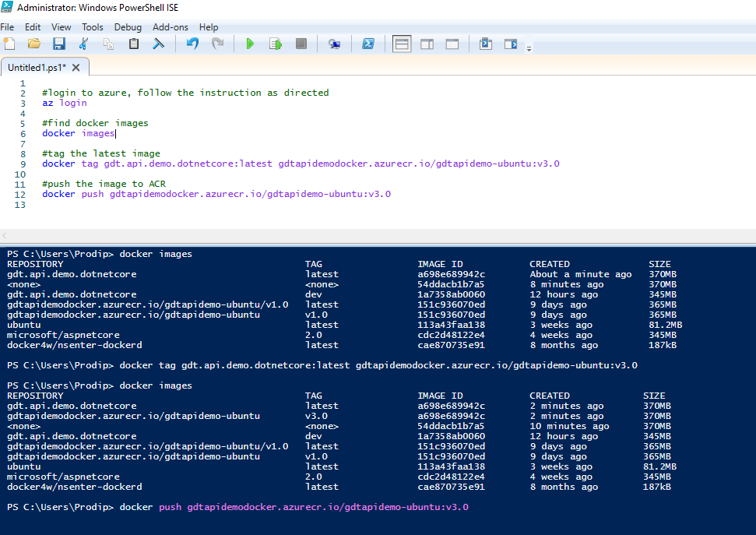The height and width of the screenshot is (535, 756).
Task: Click the '#tag the latest image' comment
Action: click(x=101, y=153)
